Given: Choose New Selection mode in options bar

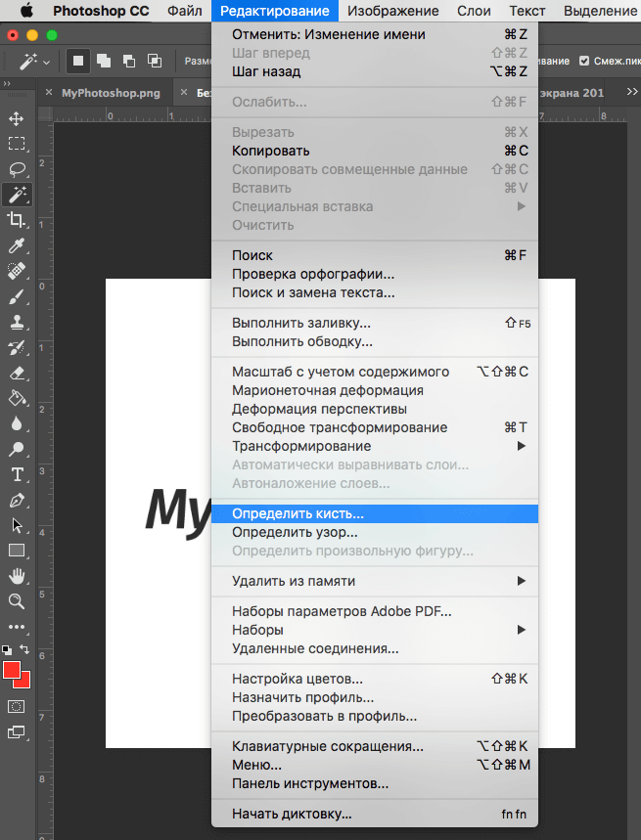Looking at the screenshot, I should click(78, 61).
